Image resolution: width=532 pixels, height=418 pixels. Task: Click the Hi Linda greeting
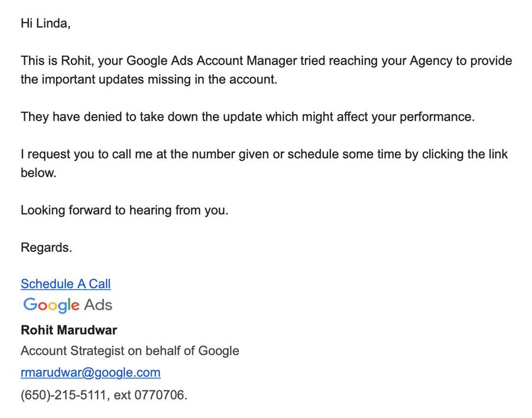pyautogui.click(x=46, y=24)
